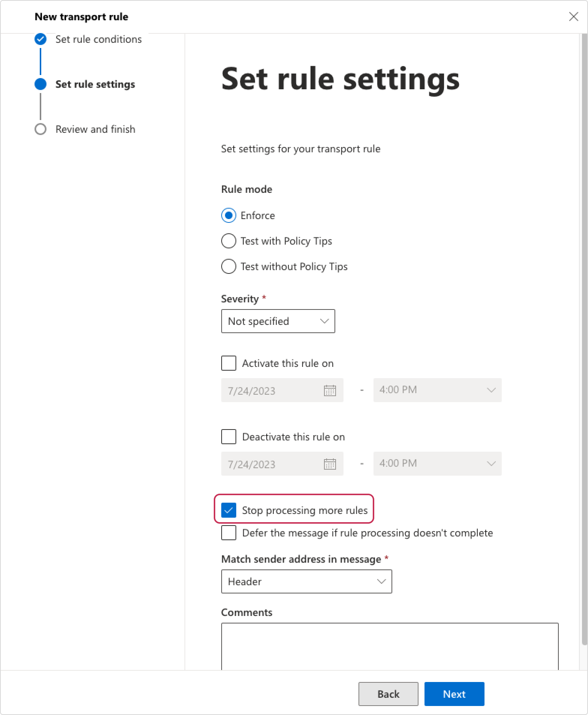Jump to Review and finish step
This screenshot has width=588, height=715.
[95, 129]
